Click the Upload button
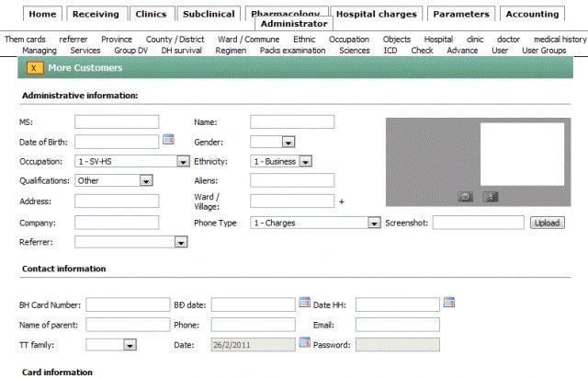The height and width of the screenshot is (379, 588). pyautogui.click(x=547, y=223)
